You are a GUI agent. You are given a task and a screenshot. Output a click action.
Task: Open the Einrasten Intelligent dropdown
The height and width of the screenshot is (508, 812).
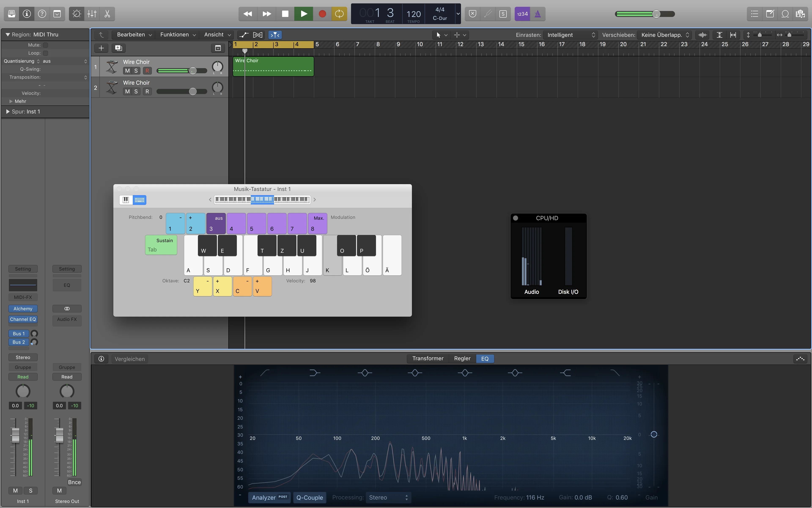pos(571,35)
